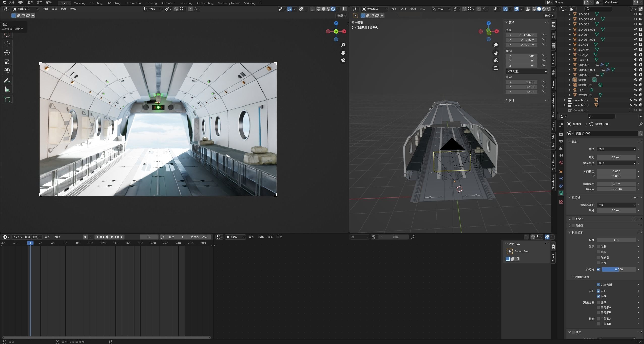Toggle camera view icon in right viewport
This screenshot has width=644, height=344.
click(x=496, y=60)
